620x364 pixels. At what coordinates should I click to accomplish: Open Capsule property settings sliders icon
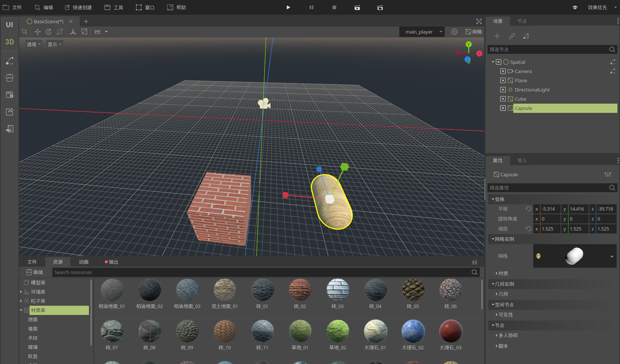608,174
